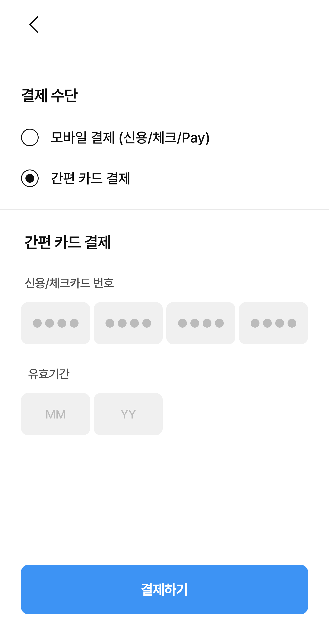
Task: Click the 유효기간 label
Action: (x=49, y=374)
